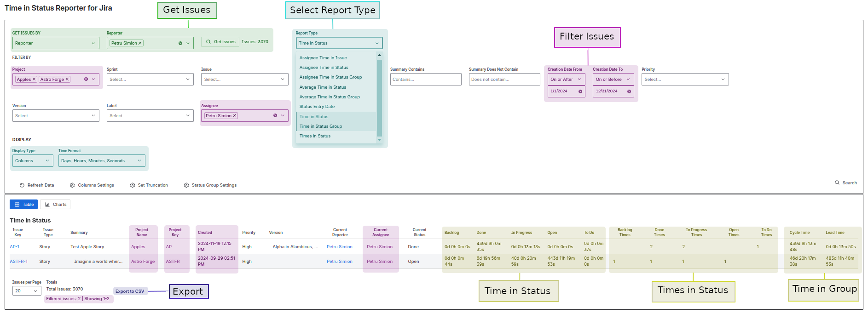Choose highlighted Time in Status option
This screenshot has width=868, height=319.
point(336,117)
